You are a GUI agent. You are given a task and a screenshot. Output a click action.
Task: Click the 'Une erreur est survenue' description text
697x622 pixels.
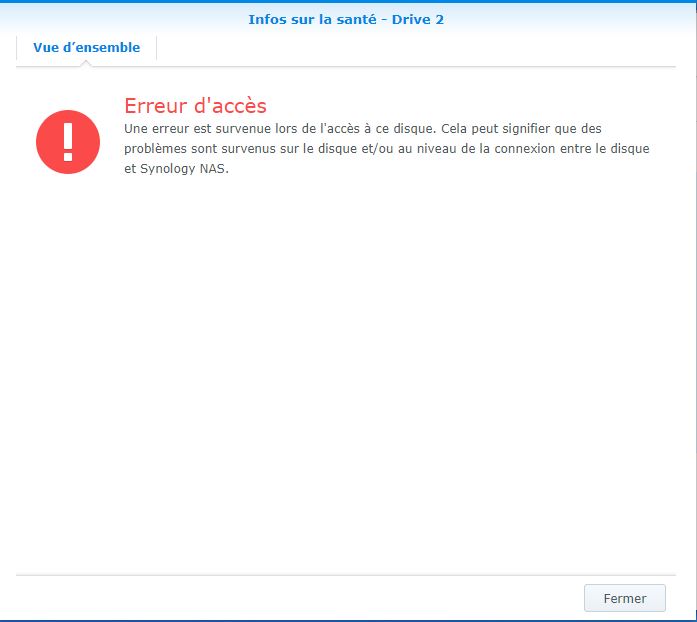point(387,148)
